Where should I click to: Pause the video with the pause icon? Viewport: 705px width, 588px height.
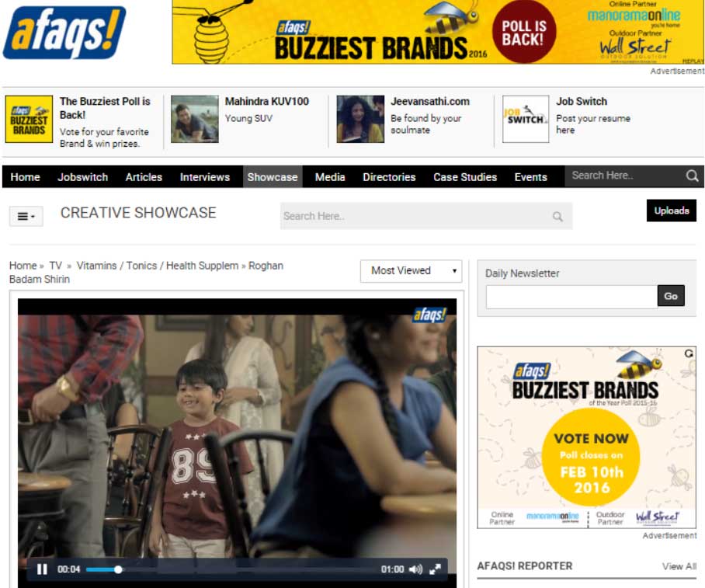[42, 569]
